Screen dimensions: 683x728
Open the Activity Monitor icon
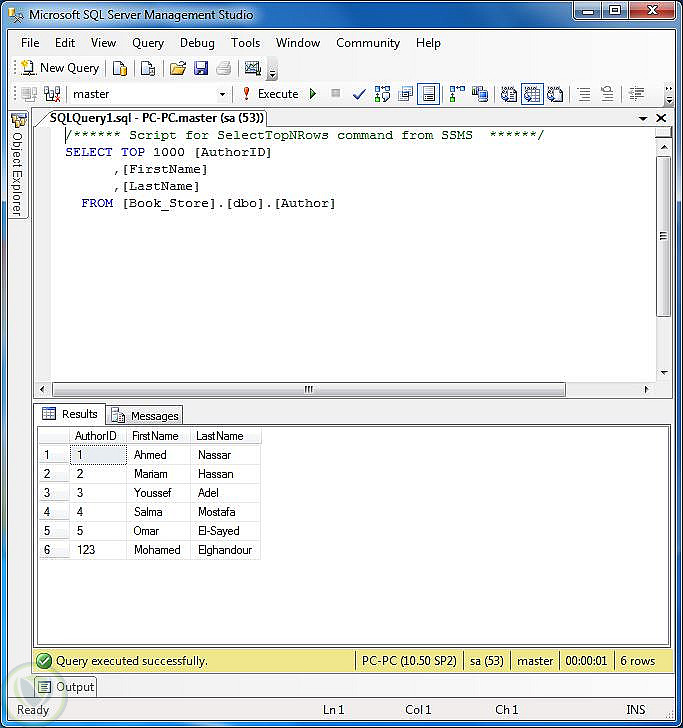click(253, 68)
